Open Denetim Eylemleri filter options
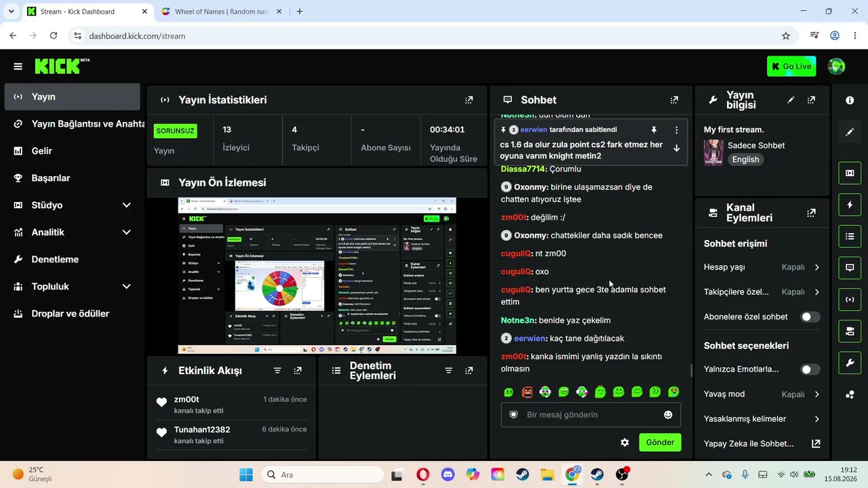Image resolution: width=868 pixels, height=488 pixels. point(448,371)
